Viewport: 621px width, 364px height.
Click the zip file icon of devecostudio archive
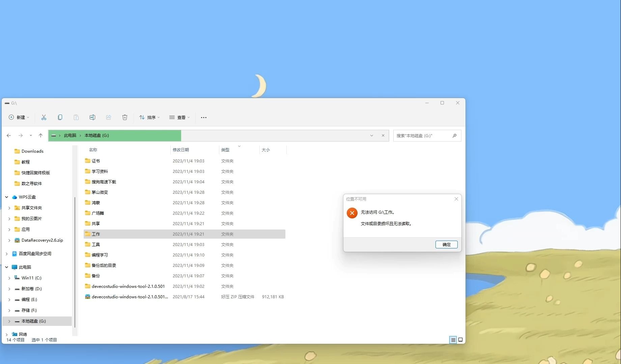click(88, 297)
